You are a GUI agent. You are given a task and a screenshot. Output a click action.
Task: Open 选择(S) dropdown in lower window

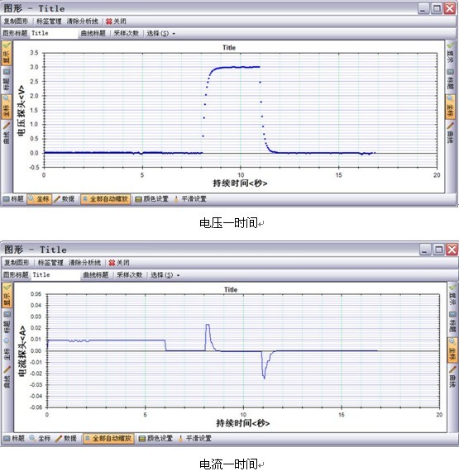(165, 275)
